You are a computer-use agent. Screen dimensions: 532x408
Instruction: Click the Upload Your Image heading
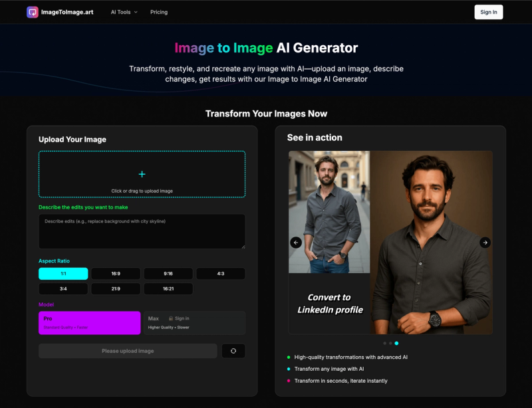point(72,140)
